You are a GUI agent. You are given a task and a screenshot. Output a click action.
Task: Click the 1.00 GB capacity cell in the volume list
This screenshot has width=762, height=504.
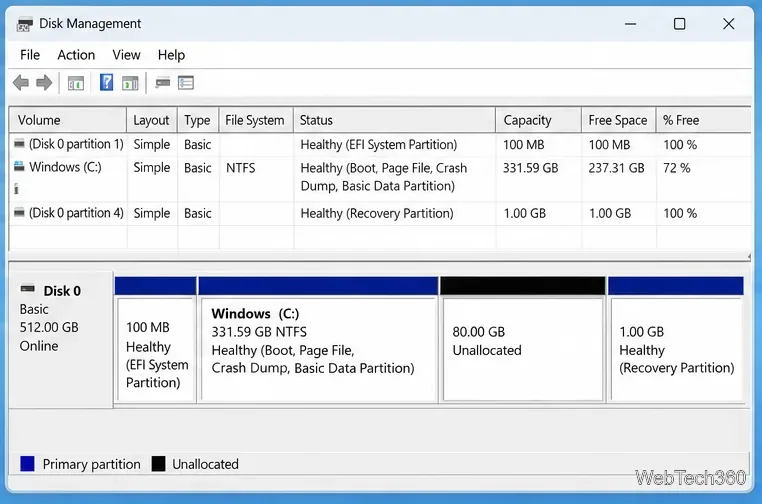pyautogui.click(x=525, y=213)
